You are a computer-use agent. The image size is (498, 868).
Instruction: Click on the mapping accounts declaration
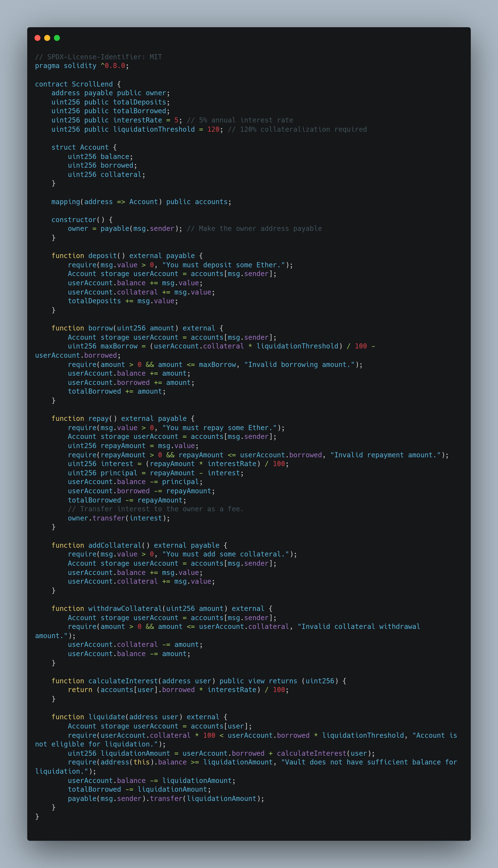point(136,202)
